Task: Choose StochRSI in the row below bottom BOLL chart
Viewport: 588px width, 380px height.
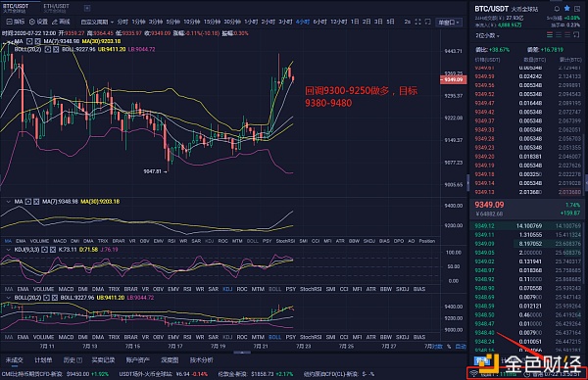Action: [x=311, y=337]
